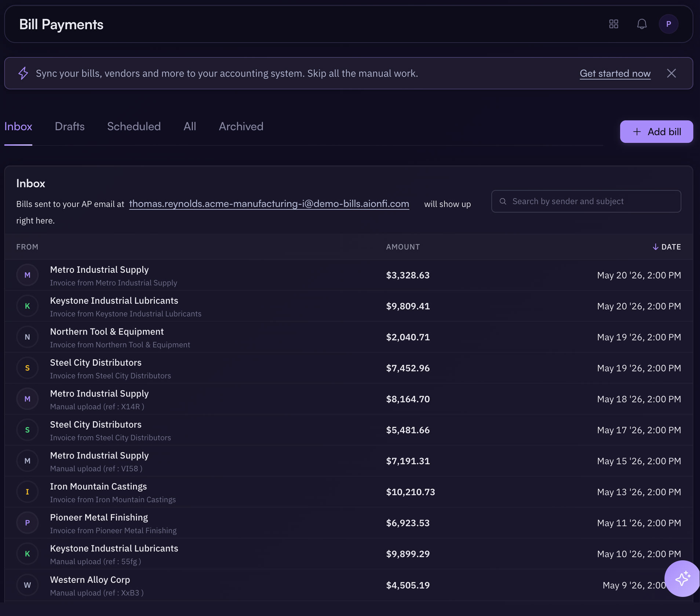Screen dimensions: 700x616
Task: Open notifications bell
Action: tap(642, 24)
